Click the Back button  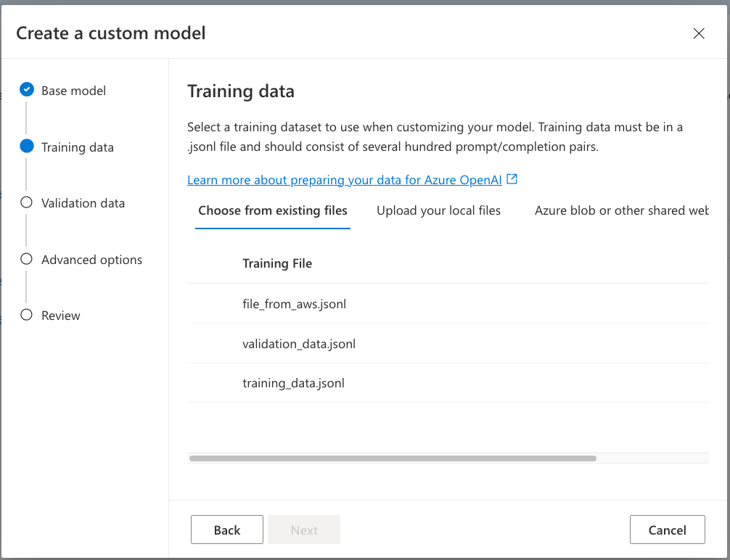(226, 529)
